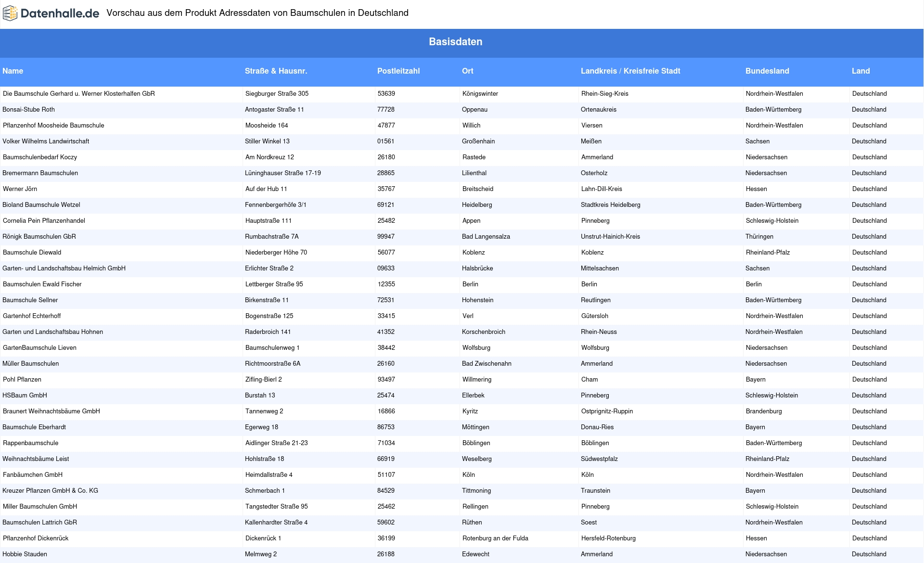
Task: Select Baumschulenbedarf Koczy name
Action: pos(40,157)
